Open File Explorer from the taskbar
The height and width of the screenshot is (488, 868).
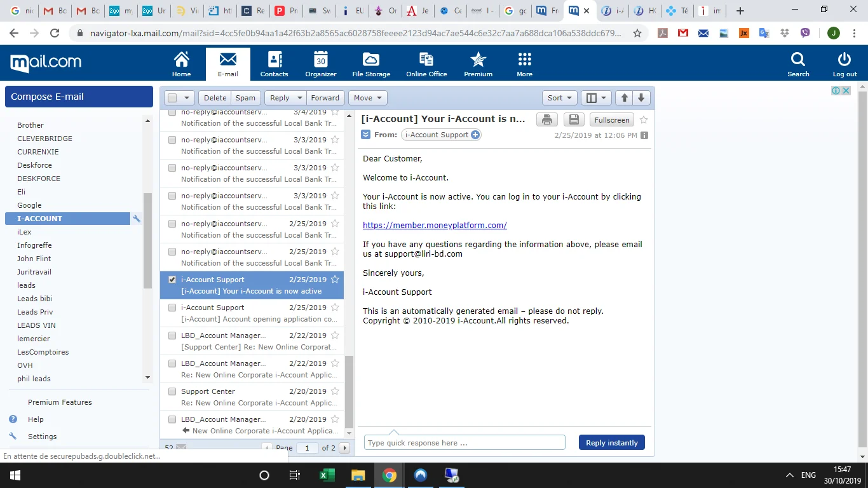[358, 475]
